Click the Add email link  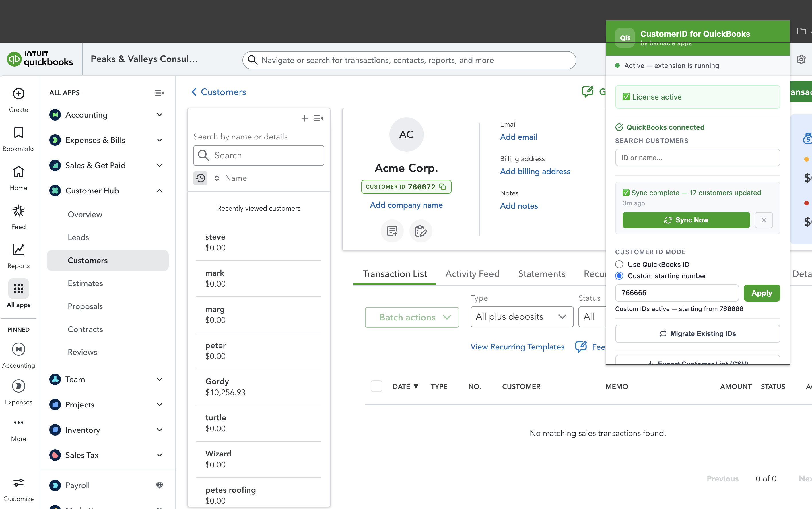(x=518, y=137)
